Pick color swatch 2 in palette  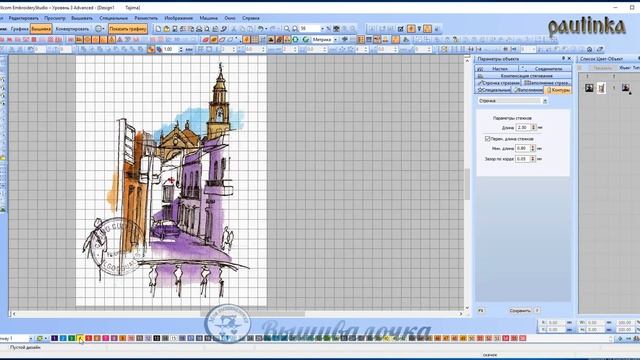(63, 338)
